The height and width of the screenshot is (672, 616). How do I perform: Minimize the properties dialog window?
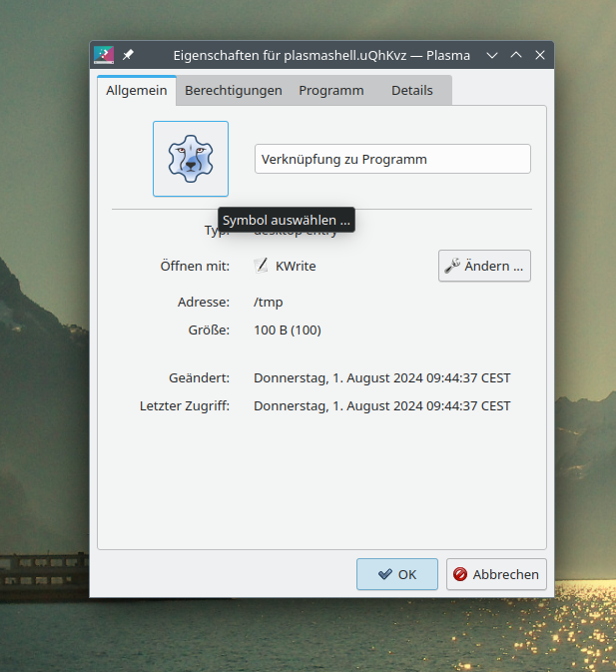pos(492,55)
